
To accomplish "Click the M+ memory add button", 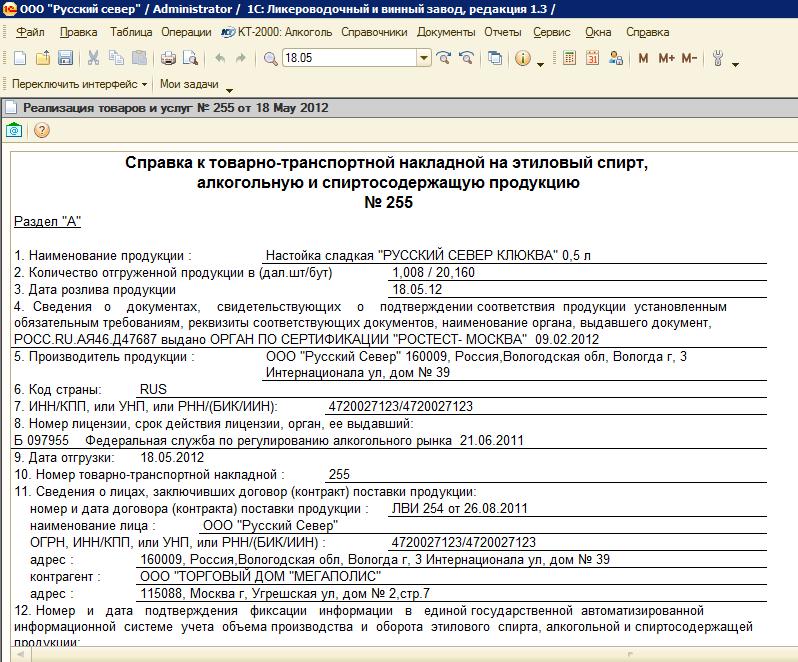I will pyautogui.click(x=666, y=58).
